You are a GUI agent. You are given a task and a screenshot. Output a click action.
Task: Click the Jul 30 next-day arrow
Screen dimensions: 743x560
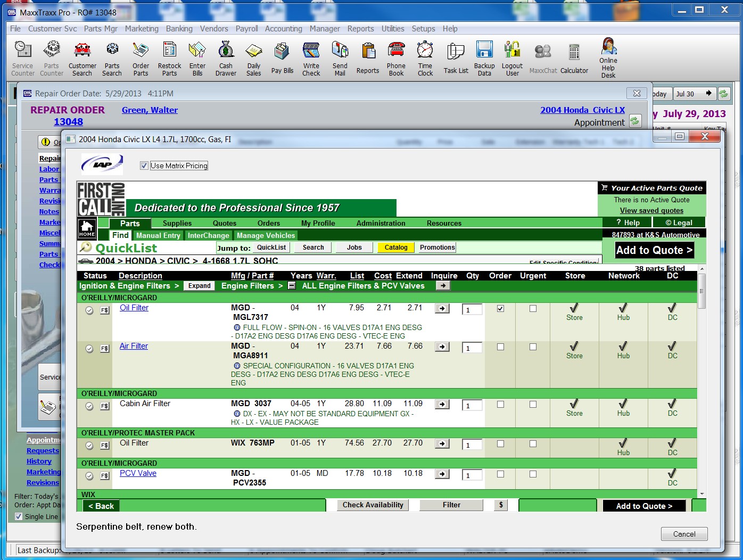point(708,94)
